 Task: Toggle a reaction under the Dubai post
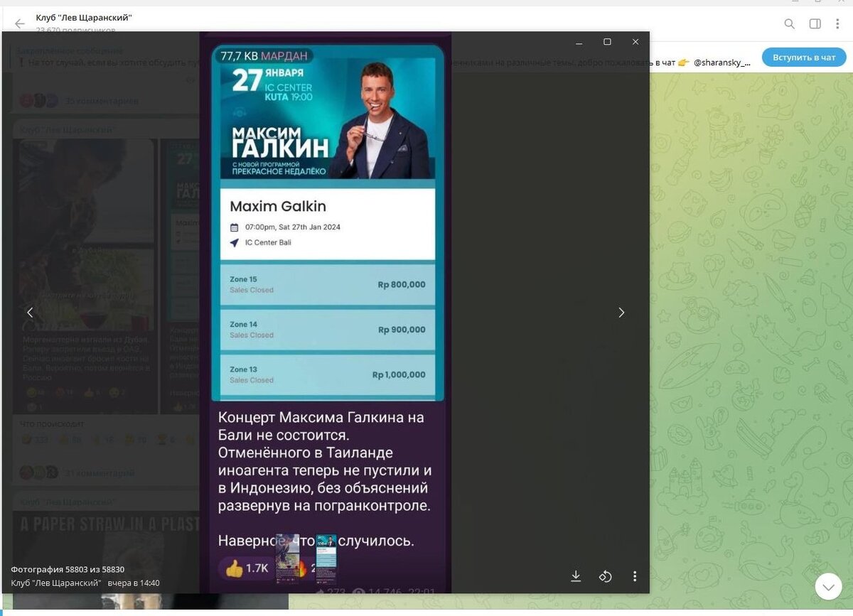point(32,391)
